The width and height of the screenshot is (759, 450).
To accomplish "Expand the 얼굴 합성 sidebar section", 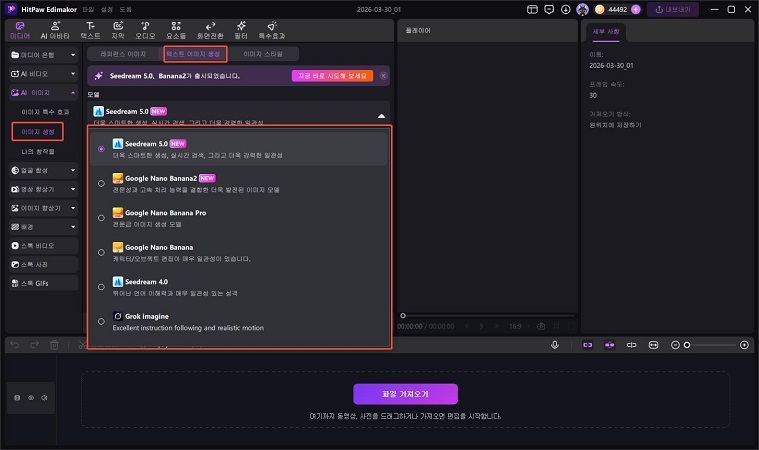I will coord(44,170).
